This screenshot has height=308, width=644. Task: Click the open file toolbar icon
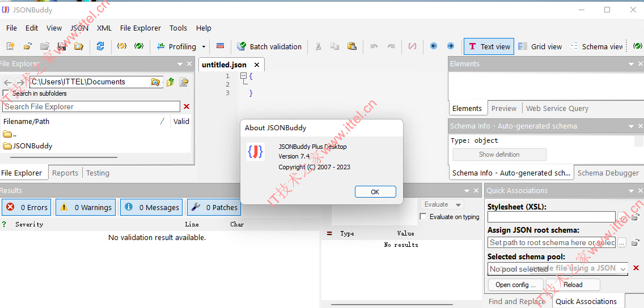point(28,46)
